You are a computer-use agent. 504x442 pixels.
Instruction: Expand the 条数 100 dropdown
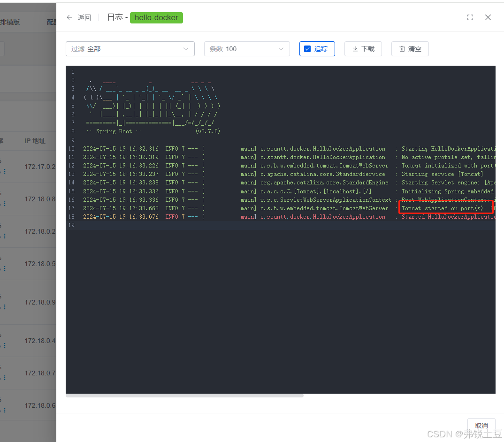[x=247, y=49]
